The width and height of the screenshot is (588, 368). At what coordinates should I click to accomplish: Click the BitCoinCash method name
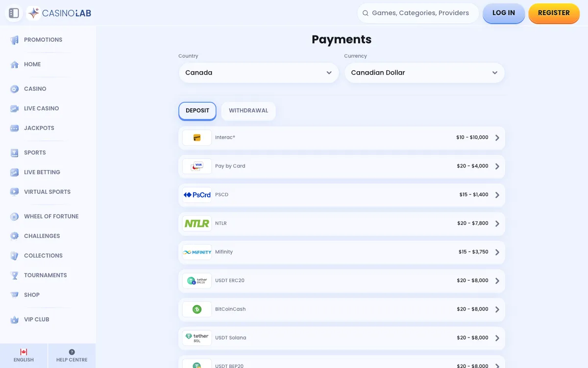230,309
